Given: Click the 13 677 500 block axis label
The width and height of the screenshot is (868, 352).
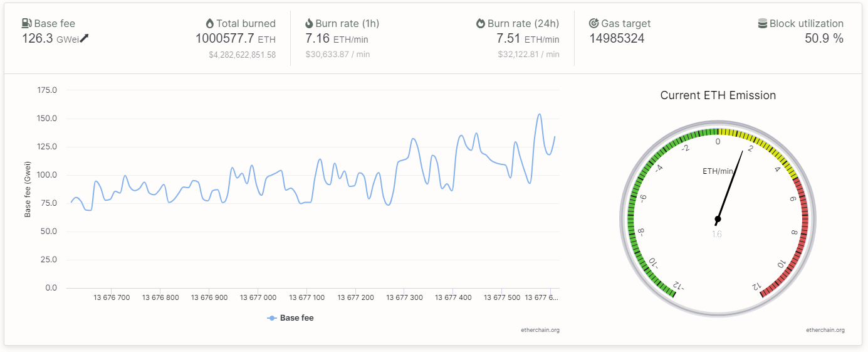Looking at the screenshot, I should [x=503, y=297].
